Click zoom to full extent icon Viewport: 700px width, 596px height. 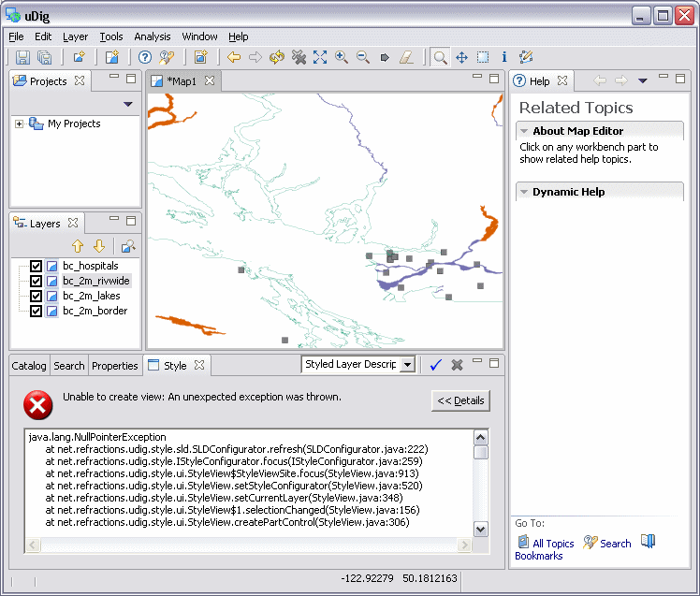320,57
